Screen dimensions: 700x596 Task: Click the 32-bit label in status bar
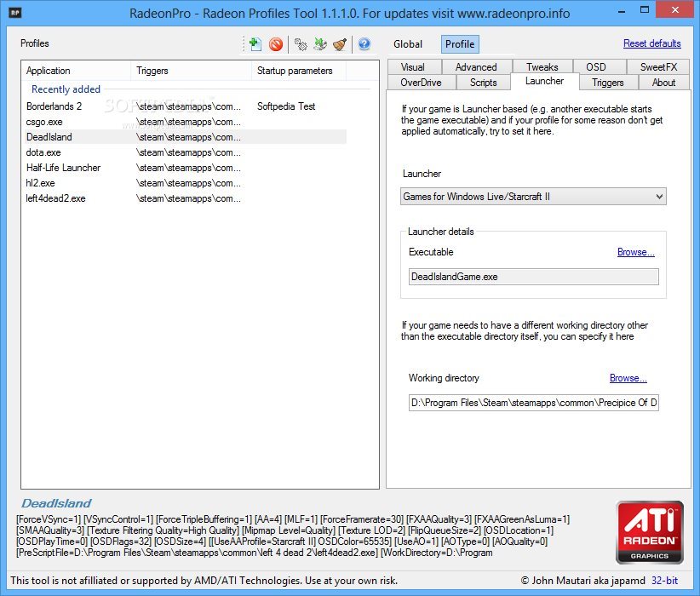pyautogui.click(x=664, y=581)
